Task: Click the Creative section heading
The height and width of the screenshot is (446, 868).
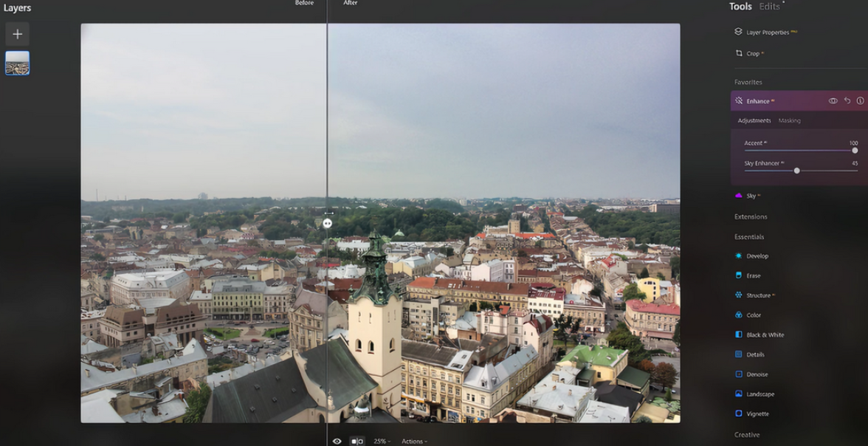Action: [x=747, y=435]
